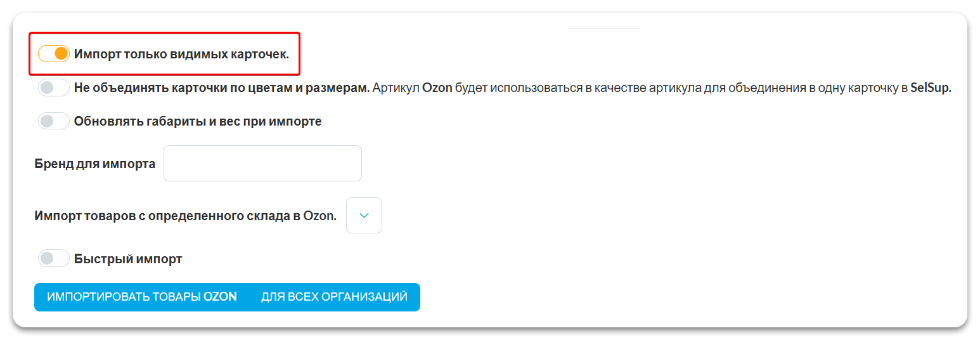Click "Обновлять габариты и вес при импорте" label

198,121
